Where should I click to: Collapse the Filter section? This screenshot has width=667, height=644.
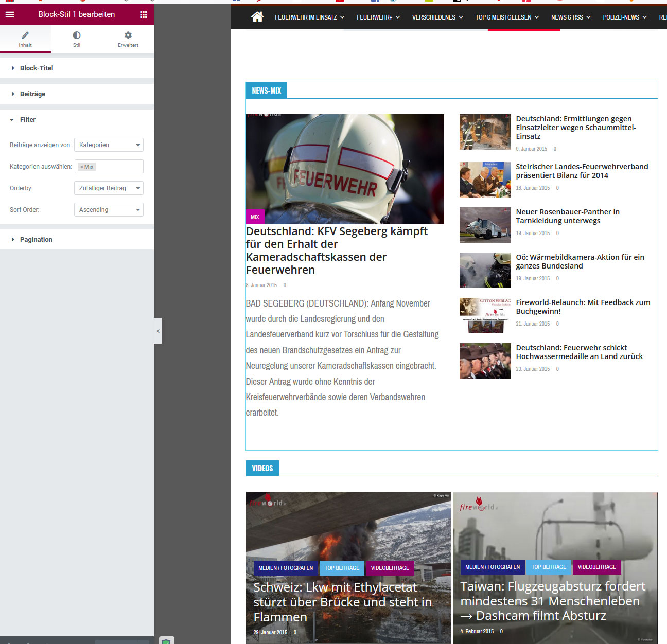coord(28,119)
